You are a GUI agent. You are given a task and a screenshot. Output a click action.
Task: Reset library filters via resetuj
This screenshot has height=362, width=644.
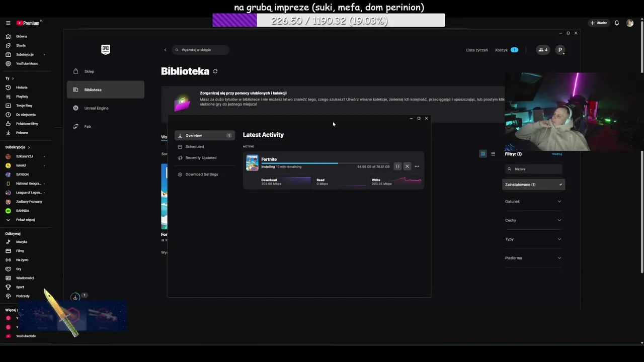click(557, 154)
